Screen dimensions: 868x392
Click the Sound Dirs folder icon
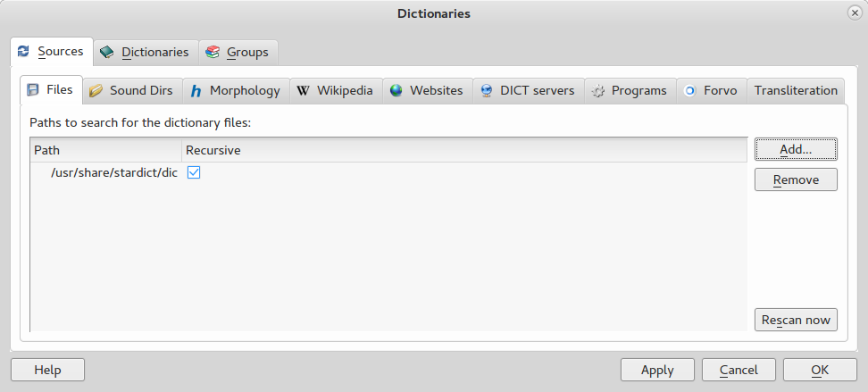point(96,90)
